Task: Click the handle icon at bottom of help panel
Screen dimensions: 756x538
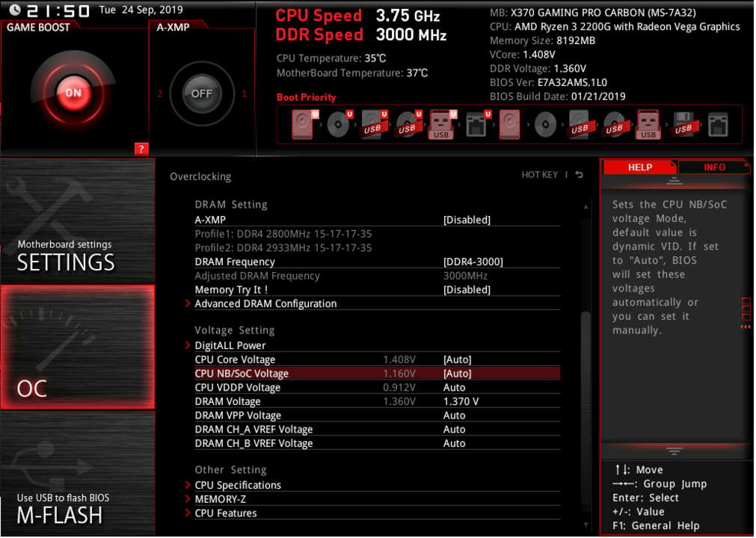Action: (x=674, y=451)
